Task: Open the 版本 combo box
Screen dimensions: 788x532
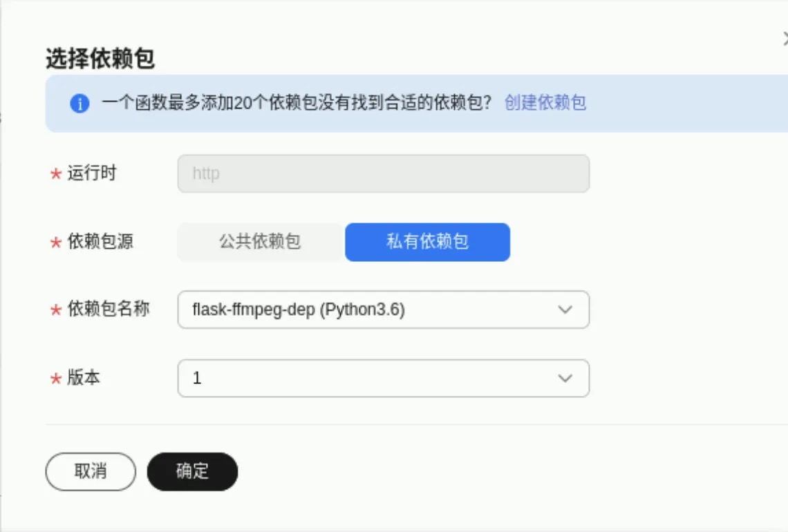Action: 373,378
